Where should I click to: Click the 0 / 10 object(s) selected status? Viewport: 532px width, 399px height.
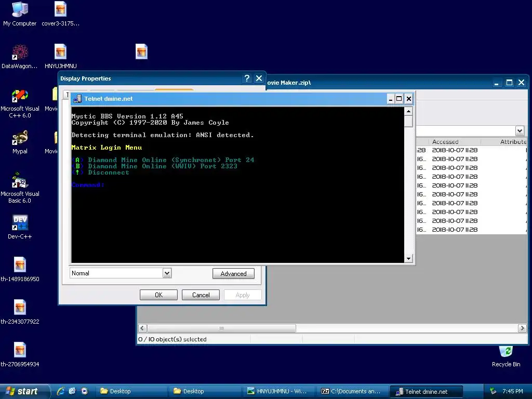(172, 339)
